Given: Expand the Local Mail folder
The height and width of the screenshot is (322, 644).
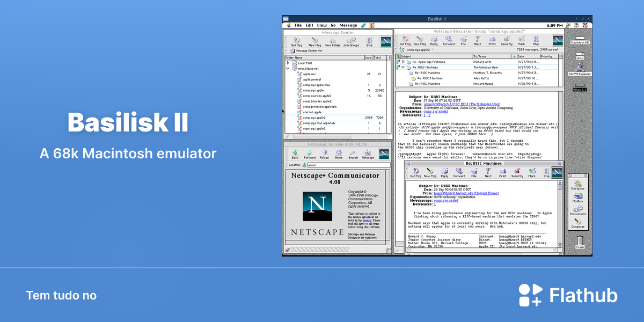Looking at the screenshot, I should [288, 63].
